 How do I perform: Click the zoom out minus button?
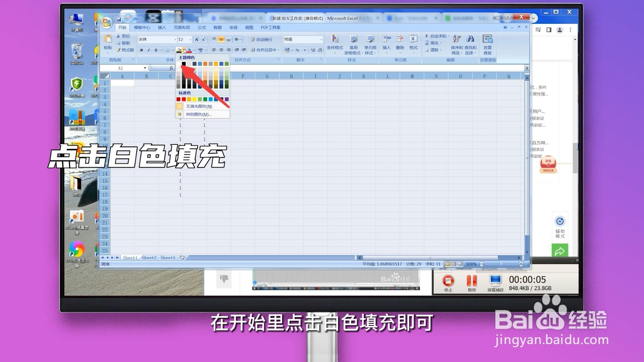pos(481,264)
